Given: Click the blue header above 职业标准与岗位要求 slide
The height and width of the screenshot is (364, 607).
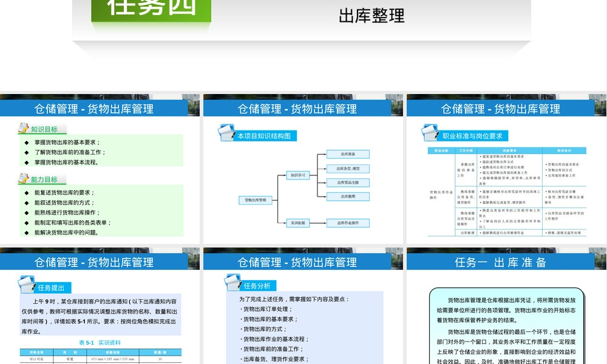Looking at the screenshot, I should [x=501, y=109].
